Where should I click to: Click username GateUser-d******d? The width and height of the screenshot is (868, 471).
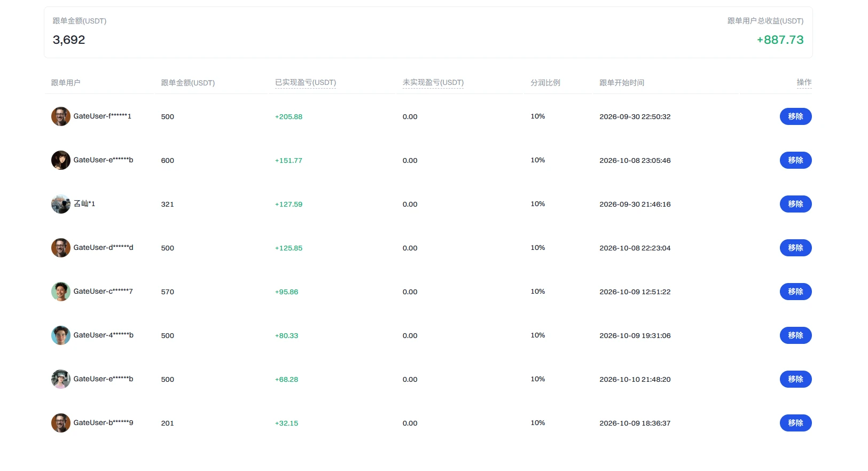click(x=104, y=247)
